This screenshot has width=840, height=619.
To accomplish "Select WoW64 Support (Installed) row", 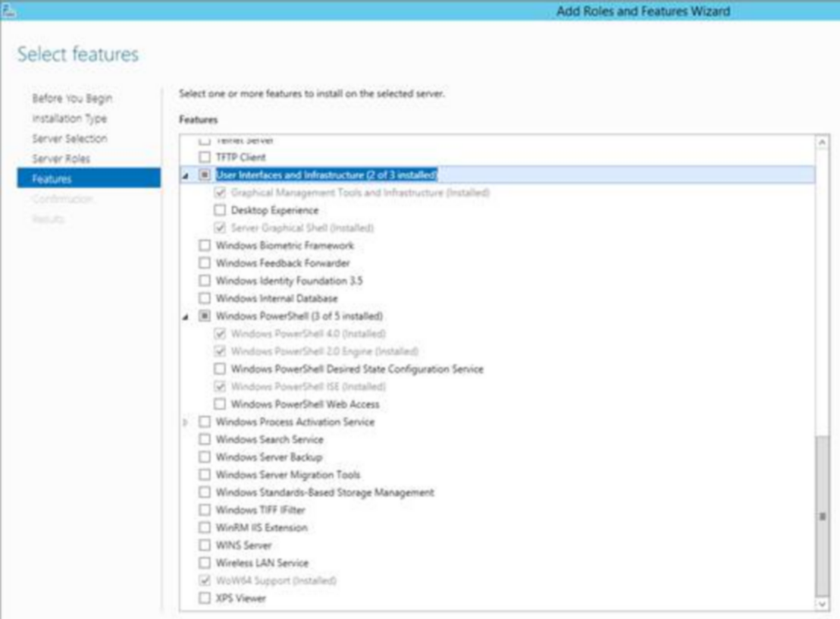I will coord(276,580).
